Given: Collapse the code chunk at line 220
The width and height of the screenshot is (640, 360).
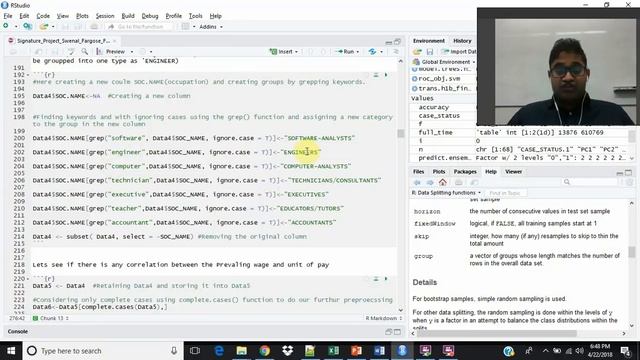Looking at the screenshot, I should 28,279.
